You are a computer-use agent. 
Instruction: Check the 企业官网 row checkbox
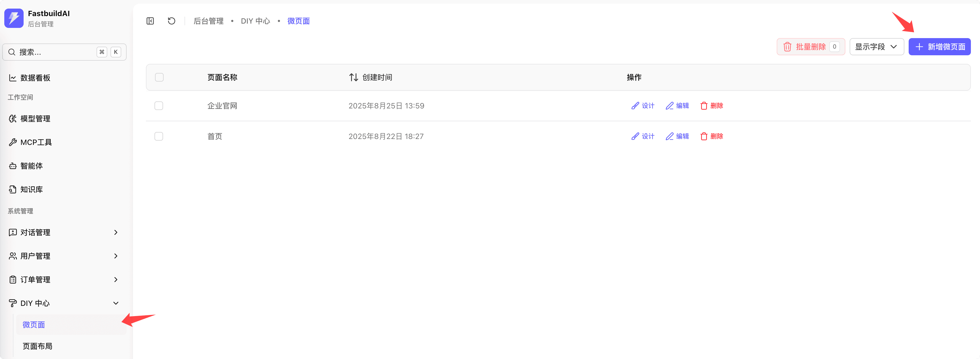coord(159,106)
